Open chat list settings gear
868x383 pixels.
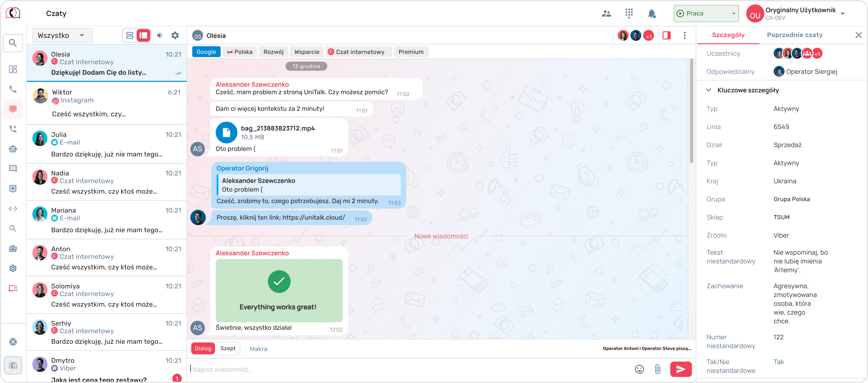(175, 35)
